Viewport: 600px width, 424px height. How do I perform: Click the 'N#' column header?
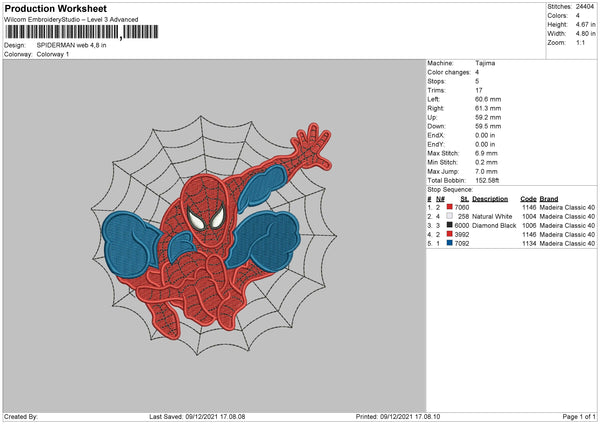(x=440, y=199)
